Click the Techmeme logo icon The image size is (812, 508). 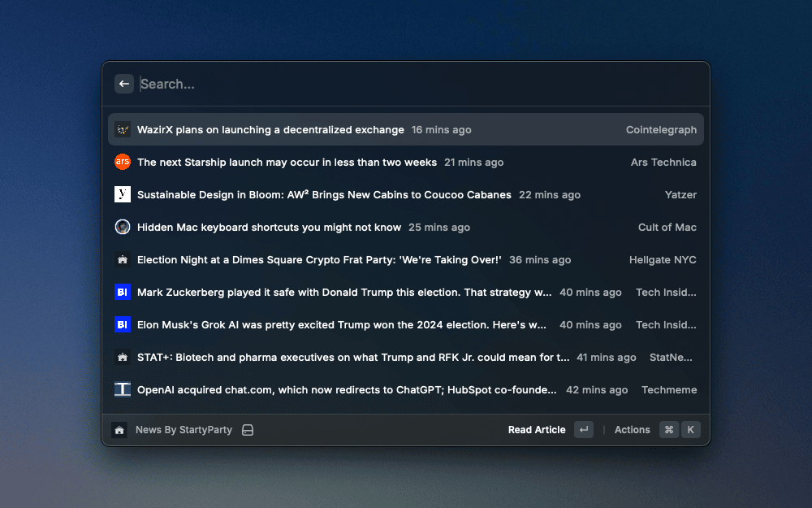[x=123, y=390]
